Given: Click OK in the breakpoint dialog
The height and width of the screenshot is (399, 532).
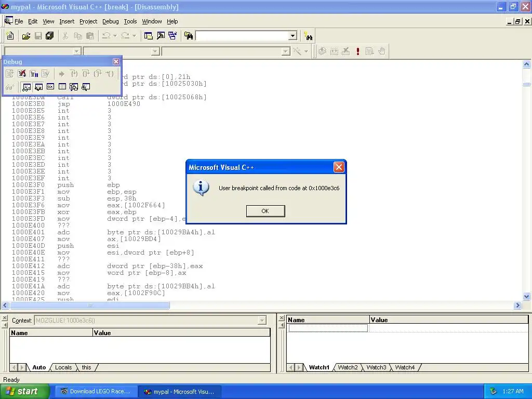Looking at the screenshot, I should [265, 211].
